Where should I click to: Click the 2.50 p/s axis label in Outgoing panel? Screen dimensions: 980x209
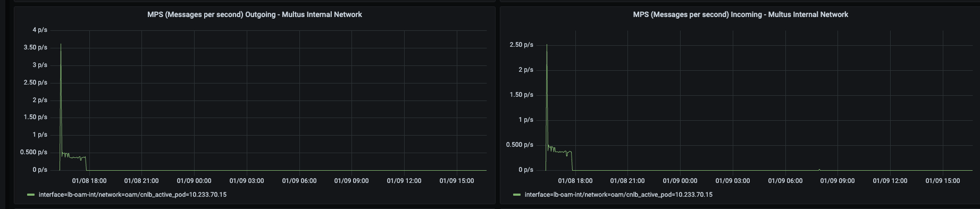[36, 82]
